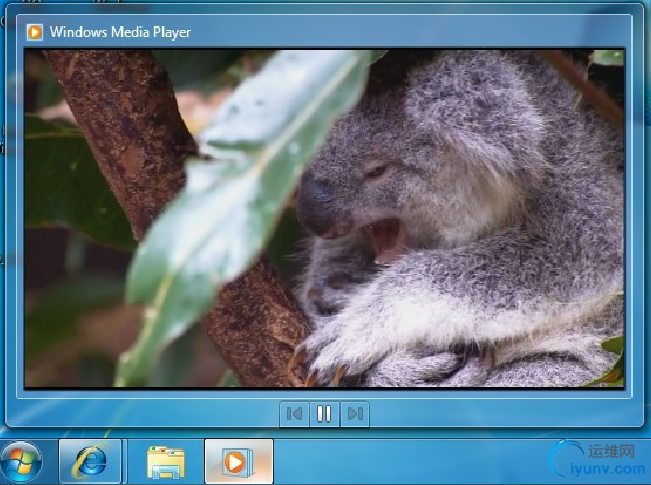Viewport: 651px width, 485px height.
Task: Open the Windows Start menu orb
Action: pyautogui.click(x=22, y=461)
